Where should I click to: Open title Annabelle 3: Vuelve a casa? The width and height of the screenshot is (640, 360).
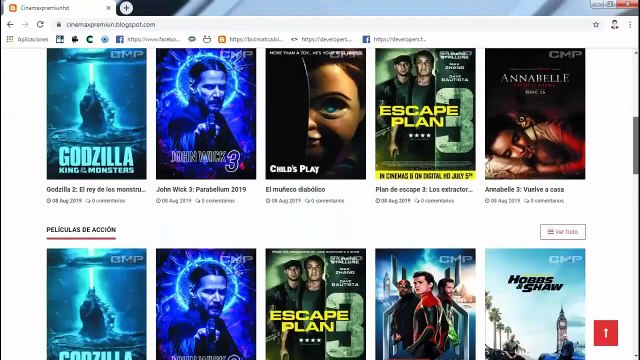[x=524, y=189]
